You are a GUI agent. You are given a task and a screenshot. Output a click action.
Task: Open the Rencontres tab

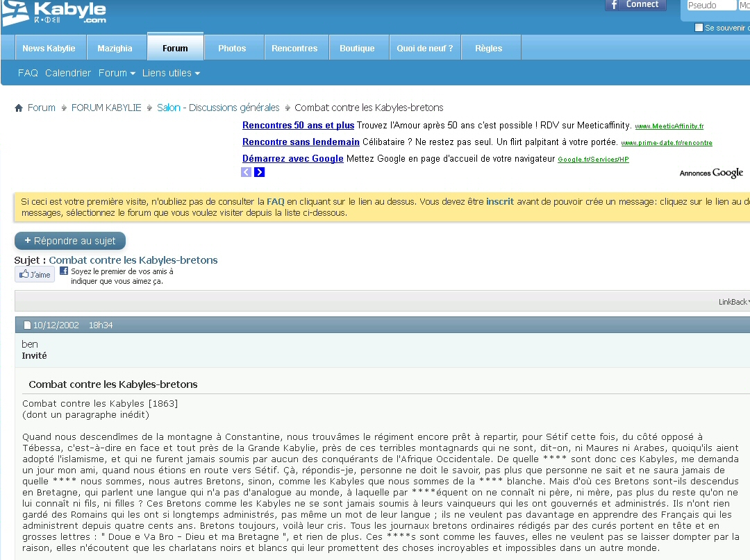tap(294, 49)
